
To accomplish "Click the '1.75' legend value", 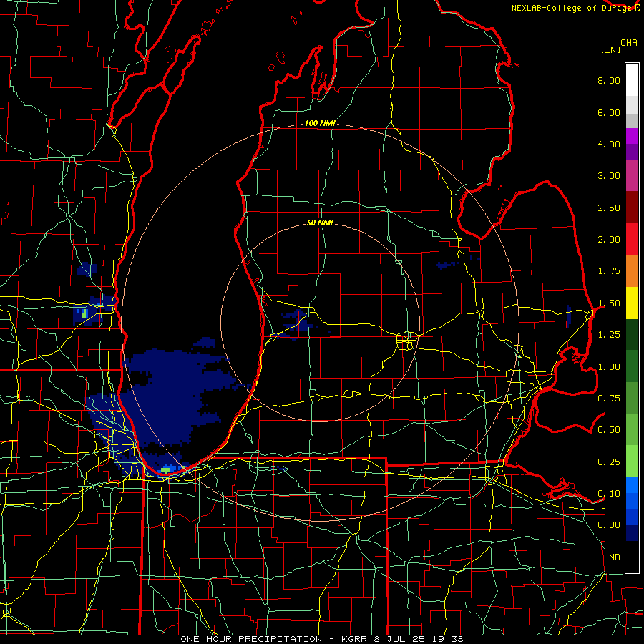I will [x=609, y=271].
